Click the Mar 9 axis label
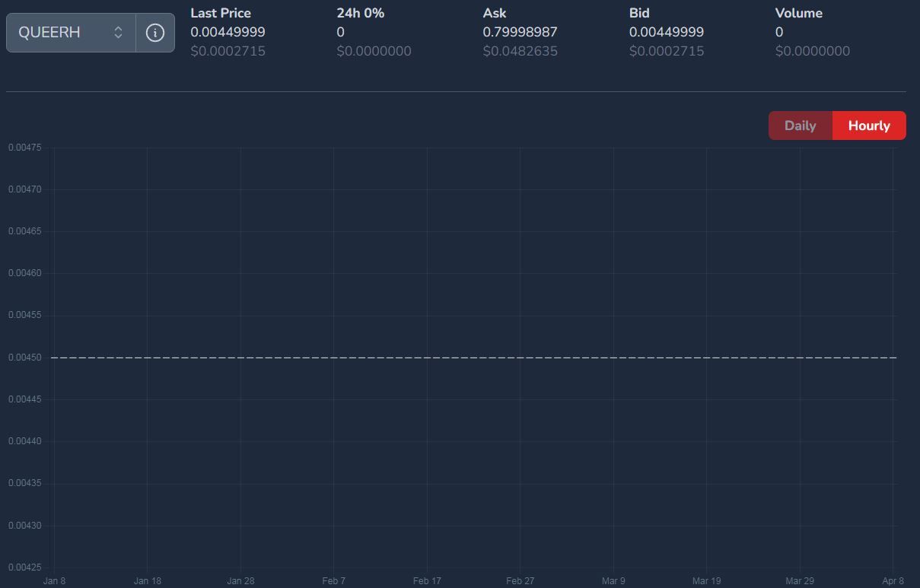 [613, 581]
